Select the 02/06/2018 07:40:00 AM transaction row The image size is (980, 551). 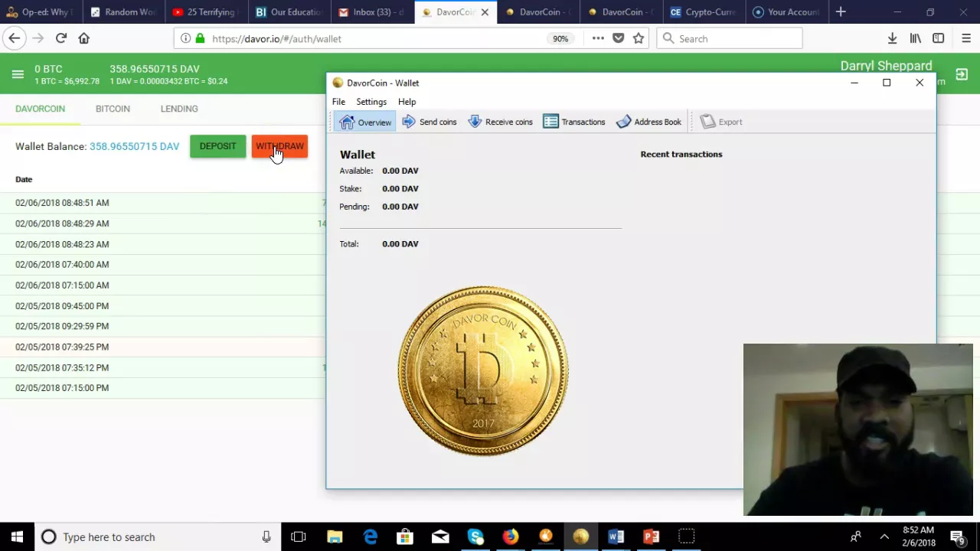162,265
